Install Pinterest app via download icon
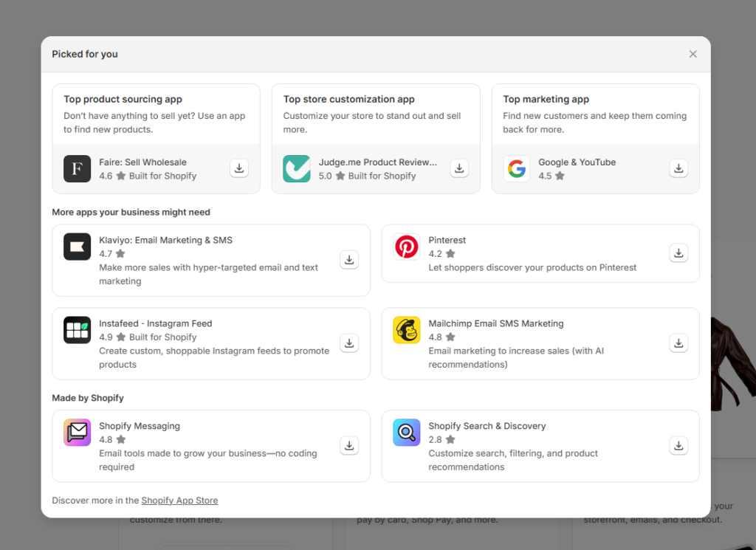The image size is (756, 550). 678,253
